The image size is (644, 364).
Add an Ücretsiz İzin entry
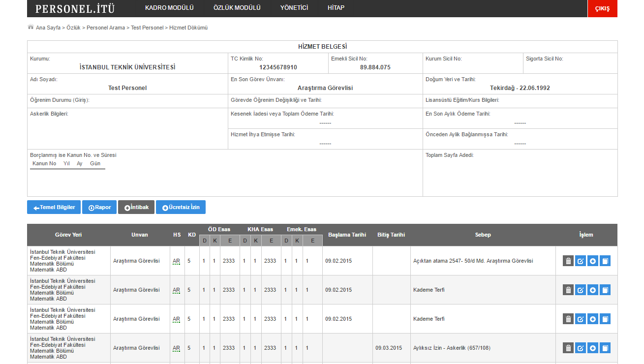tap(181, 208)
